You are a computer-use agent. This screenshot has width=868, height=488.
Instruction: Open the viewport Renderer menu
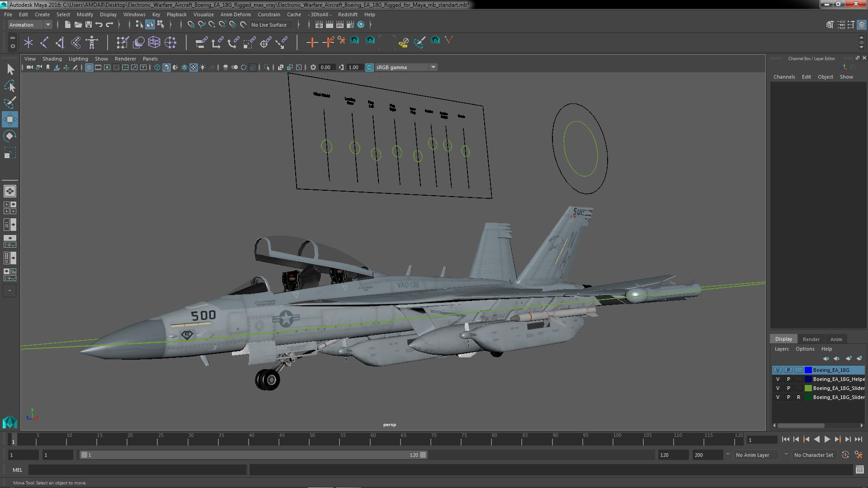click(125, 59)
